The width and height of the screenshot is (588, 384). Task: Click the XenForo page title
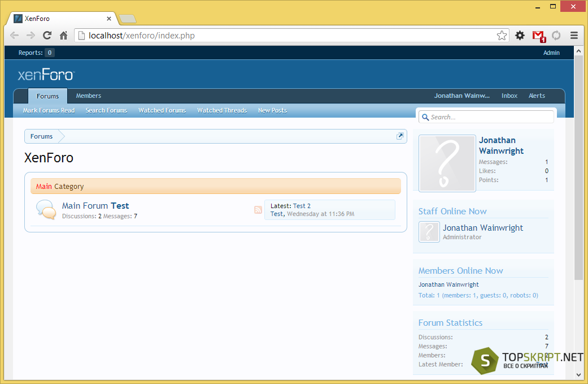pyautogui.click(x=49, y=158)
